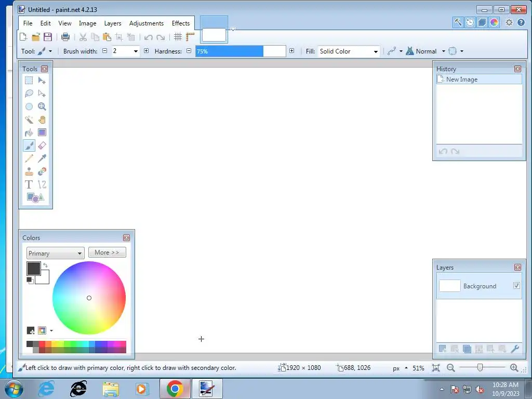Click the Print toolbar icon
Viewport: 532px width, 399px height.
point(65,37)
